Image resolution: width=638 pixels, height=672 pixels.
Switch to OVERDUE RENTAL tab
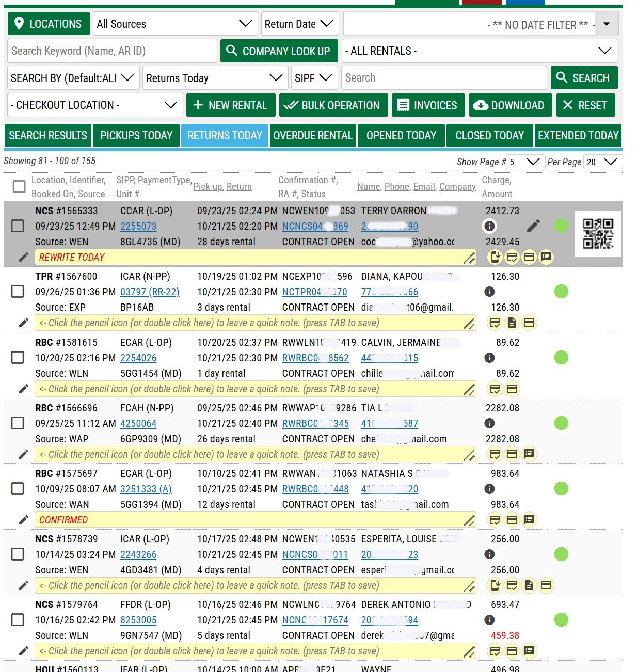313,136
